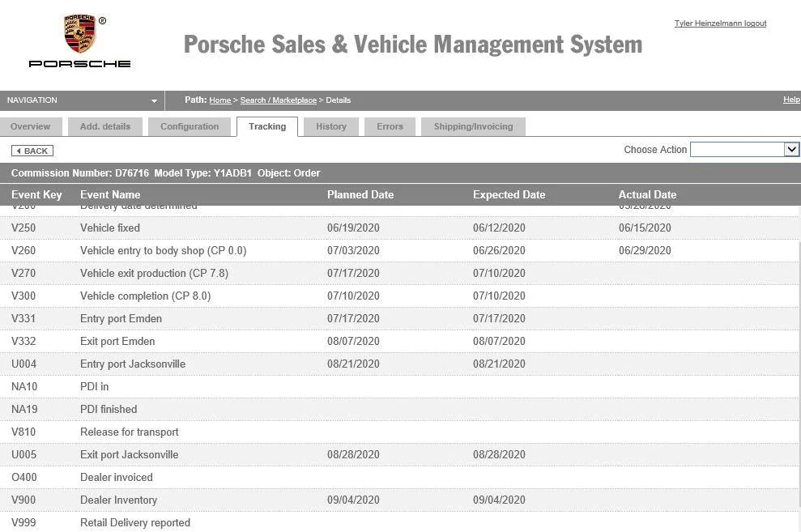Click the Expected Date column header
The height and width of the screenshot is (532, 801).
pos(509,194)
